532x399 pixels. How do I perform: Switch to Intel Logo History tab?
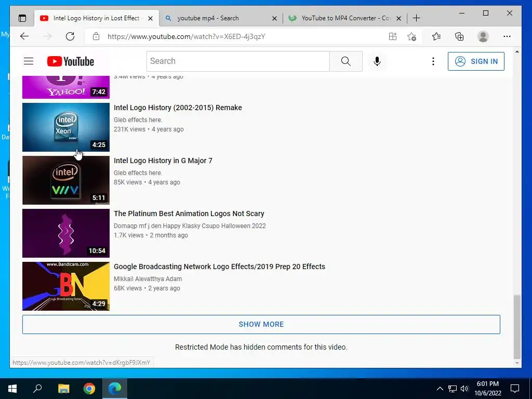tap(96, 18)
